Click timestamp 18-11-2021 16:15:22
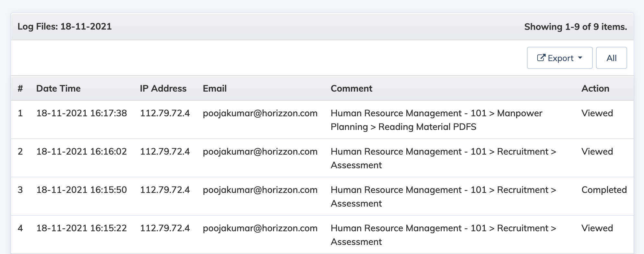This screenshot has height=254, width=644. 81,228
